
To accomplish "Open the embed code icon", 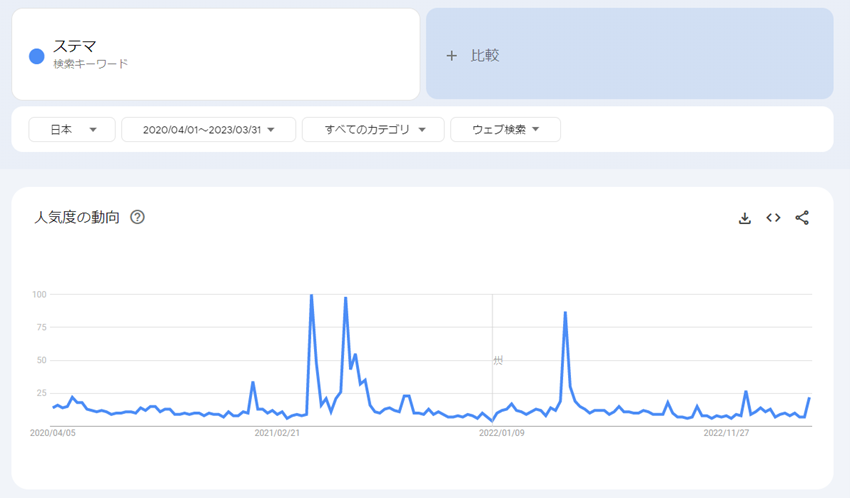I will click(x=773, y=218).
